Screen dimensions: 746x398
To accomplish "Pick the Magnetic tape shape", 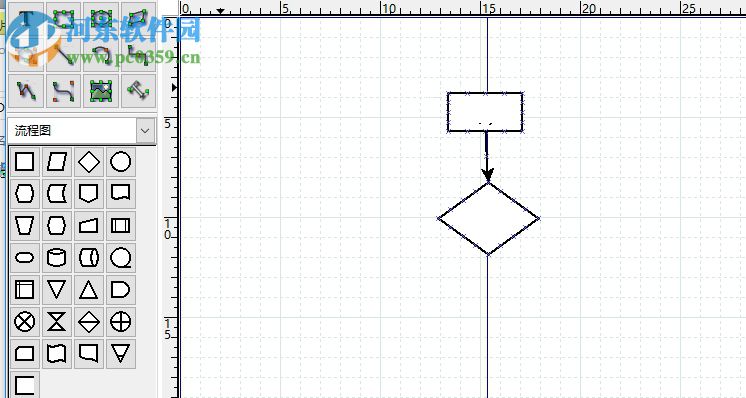I will click(x=120, y=258).
